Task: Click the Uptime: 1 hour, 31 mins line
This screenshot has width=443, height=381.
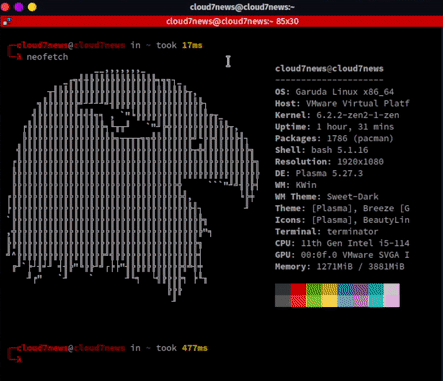Action: [334, 127]
